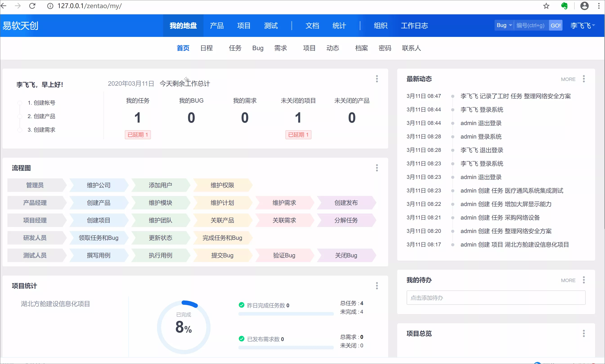The width and height of the screenshot is (605, 364).
Task: Click the 已发布需求数 progress bar
Action: (286, 347)
